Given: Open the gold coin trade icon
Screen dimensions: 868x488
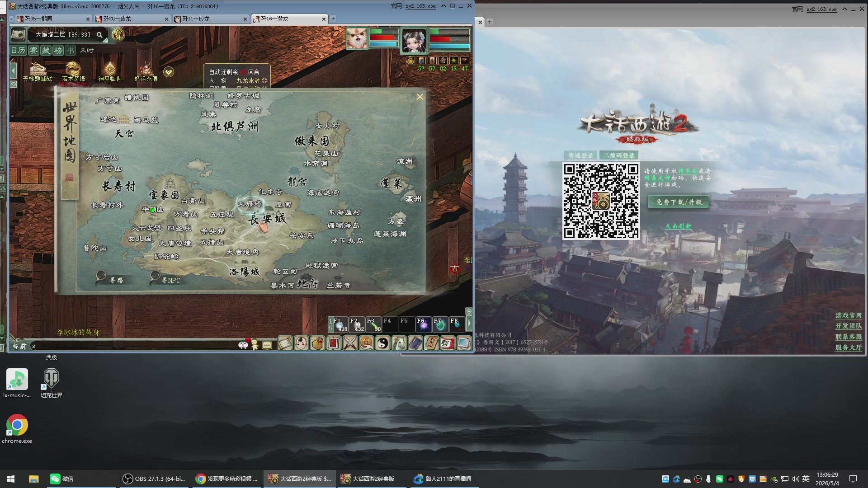Looking at the screenshot, I should (x=366, y=344).
